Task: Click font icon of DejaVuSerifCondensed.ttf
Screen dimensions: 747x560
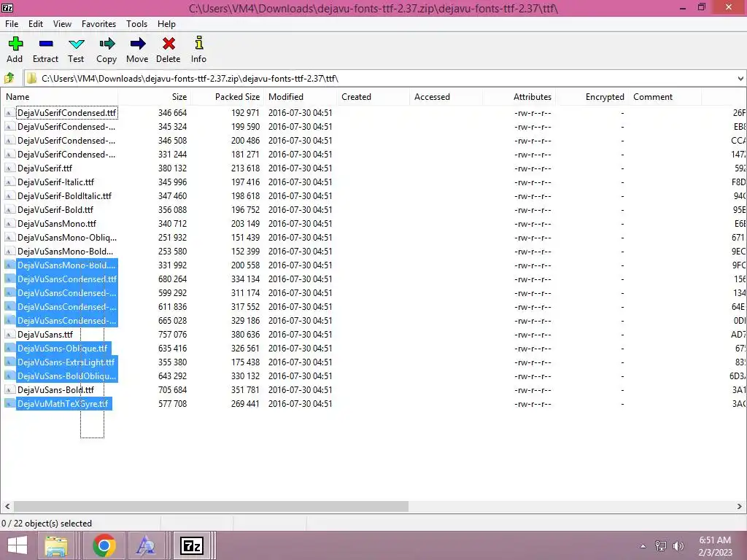Action: pyautogui.click(x=9, y=113)
